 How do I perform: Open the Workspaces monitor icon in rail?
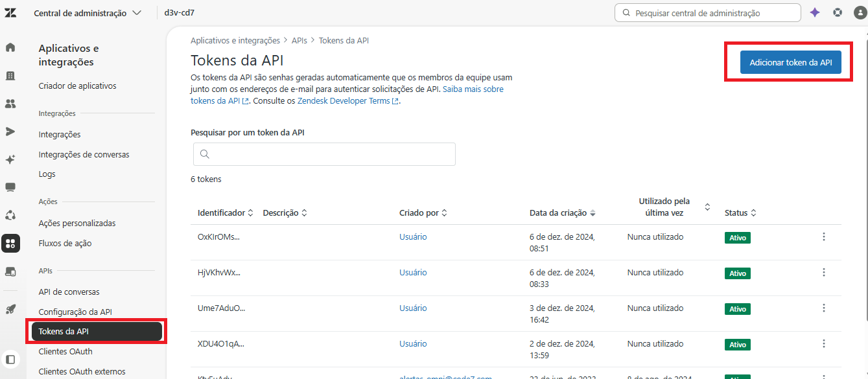click(x=10, y=187)
